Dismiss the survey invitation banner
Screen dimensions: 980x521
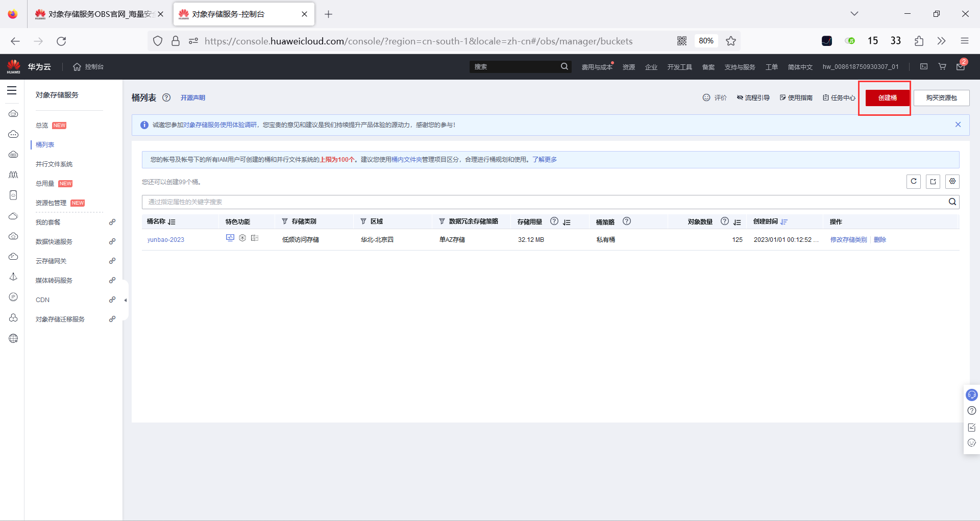pyautogui.click(x=958, y=125)
